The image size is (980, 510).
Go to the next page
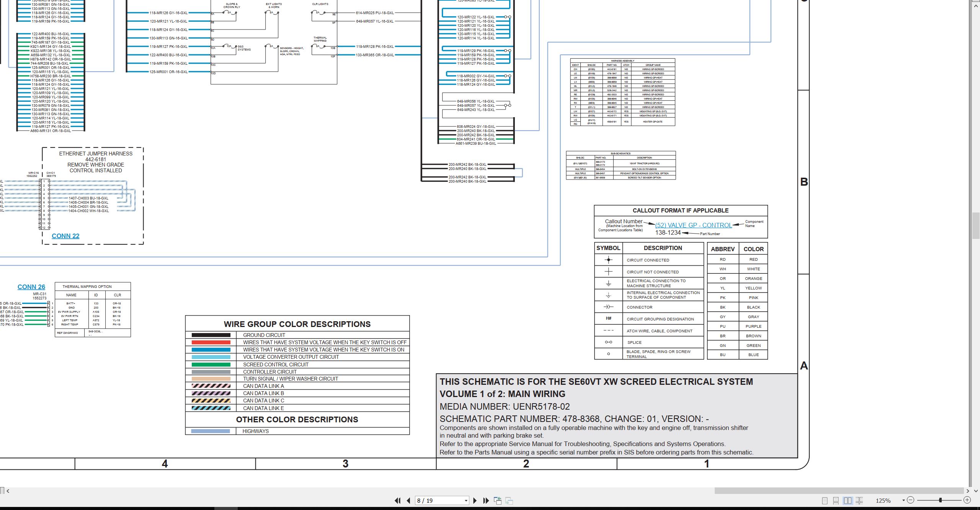(475, 500)
